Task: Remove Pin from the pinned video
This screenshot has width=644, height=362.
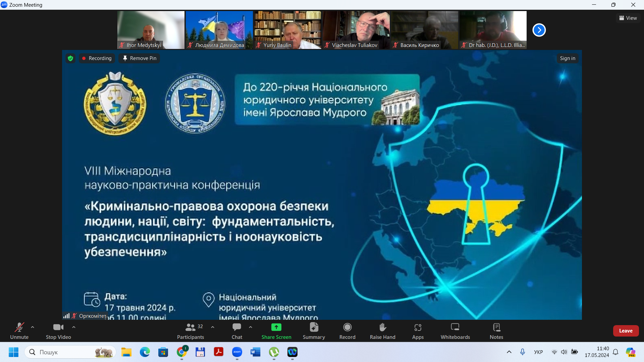Action: coord(140,58)
